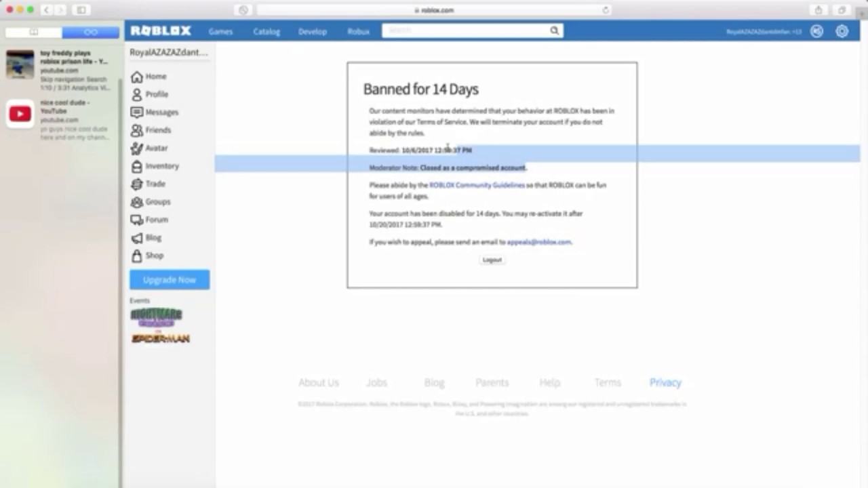Open the Parents footer link
This screenshot has width=868, height=488.
click(x=492, y=382)
